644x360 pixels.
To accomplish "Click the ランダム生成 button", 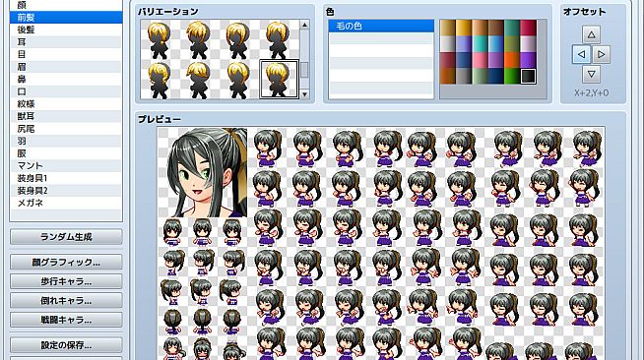I will pyautogui.click(x=66, y=237).
